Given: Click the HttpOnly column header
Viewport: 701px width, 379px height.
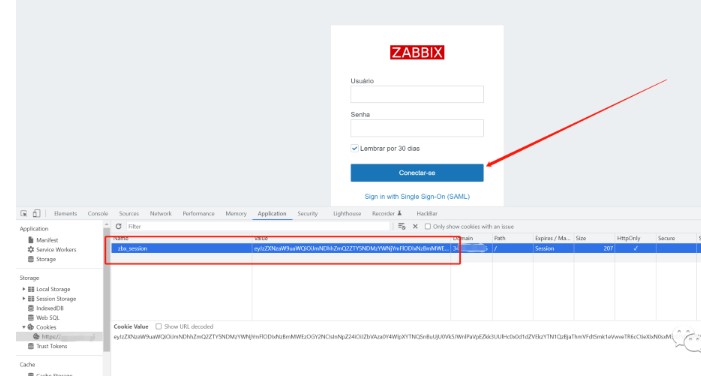Looking at the screenshot, I should (x=635, y=238).
